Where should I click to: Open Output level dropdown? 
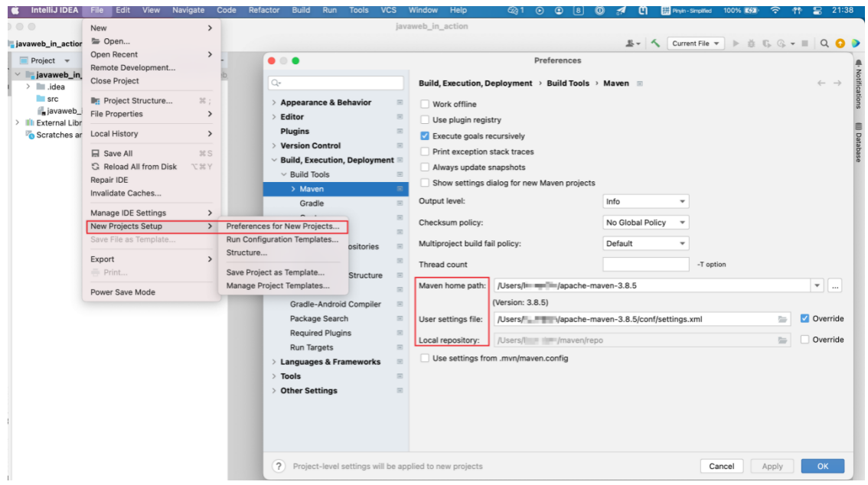pos(645,201)
